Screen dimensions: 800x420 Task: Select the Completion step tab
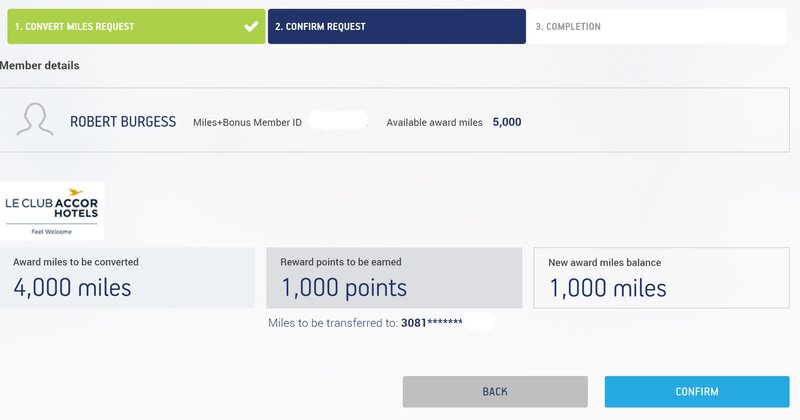click(x=657, y=26)
